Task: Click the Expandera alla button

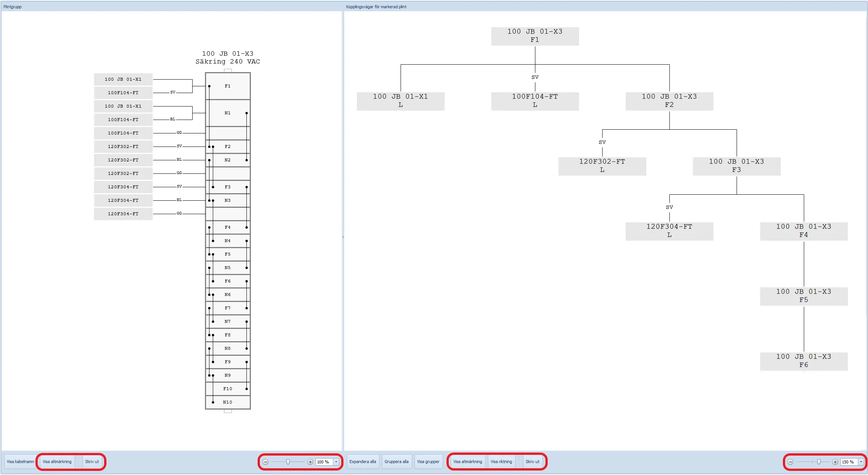Action: [363, 462]
